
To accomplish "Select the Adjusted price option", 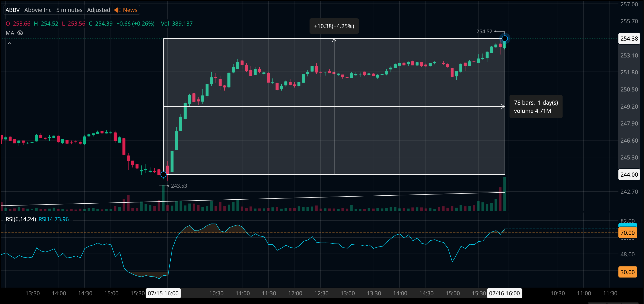I will 99,10.
